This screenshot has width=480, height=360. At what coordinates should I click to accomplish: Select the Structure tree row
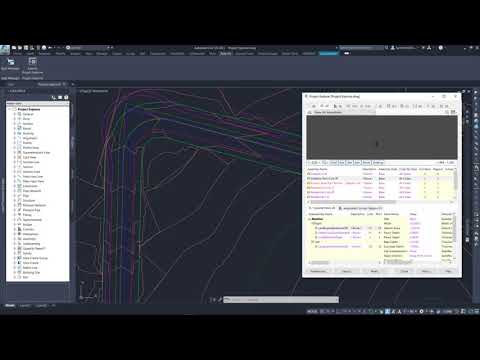tap(29, 200)
